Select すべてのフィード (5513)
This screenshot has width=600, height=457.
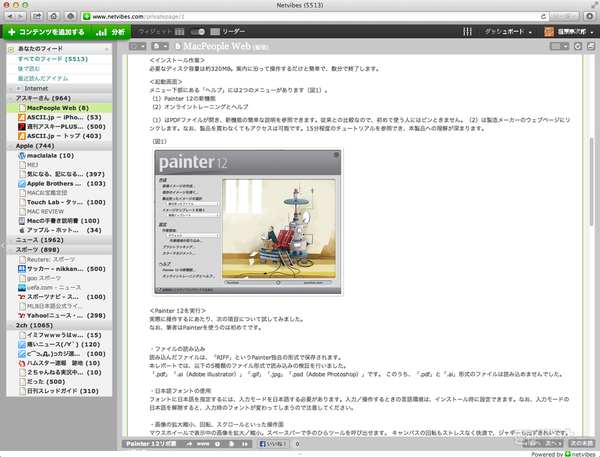click(x=53, y=59)
